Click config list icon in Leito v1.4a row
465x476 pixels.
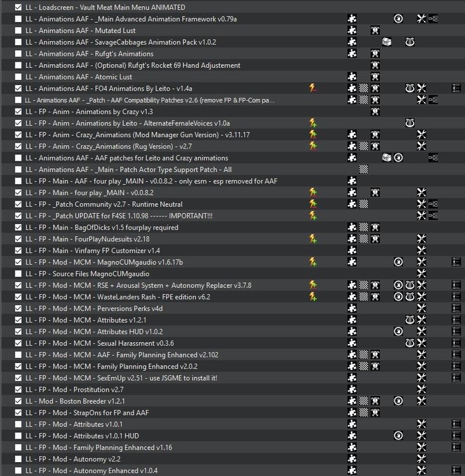456,88
